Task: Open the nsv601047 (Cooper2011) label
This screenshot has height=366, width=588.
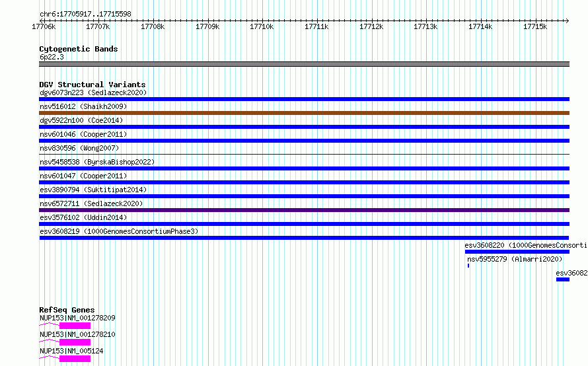Action: click(83, 176)
